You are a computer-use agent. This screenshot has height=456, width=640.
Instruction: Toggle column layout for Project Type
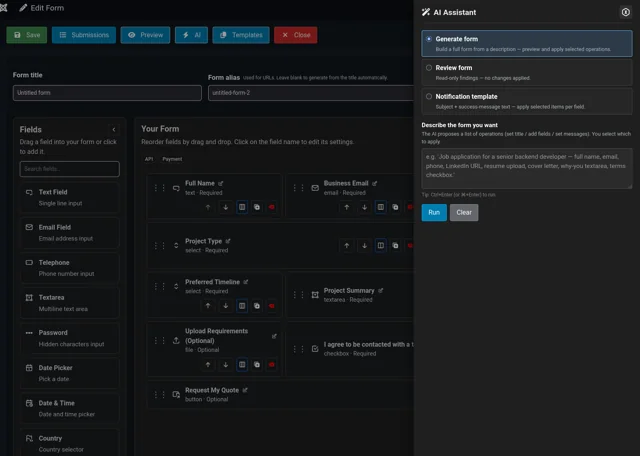[x=380, y=245]
